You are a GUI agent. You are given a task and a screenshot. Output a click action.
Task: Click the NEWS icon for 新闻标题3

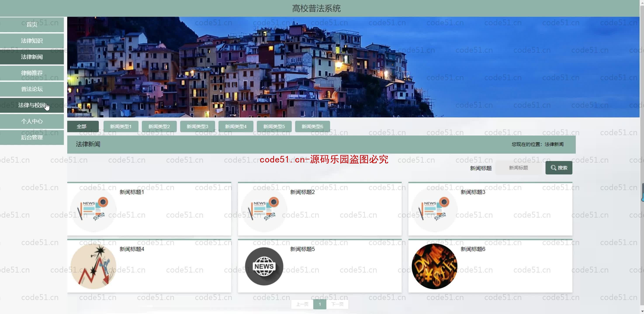pyautogui.click(x=434, y=209)
